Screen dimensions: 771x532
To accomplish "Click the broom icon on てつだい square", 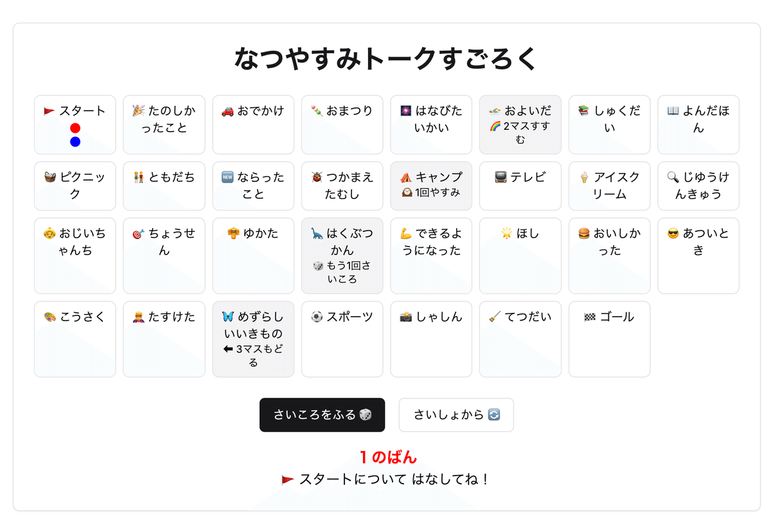I will [495, 317].
